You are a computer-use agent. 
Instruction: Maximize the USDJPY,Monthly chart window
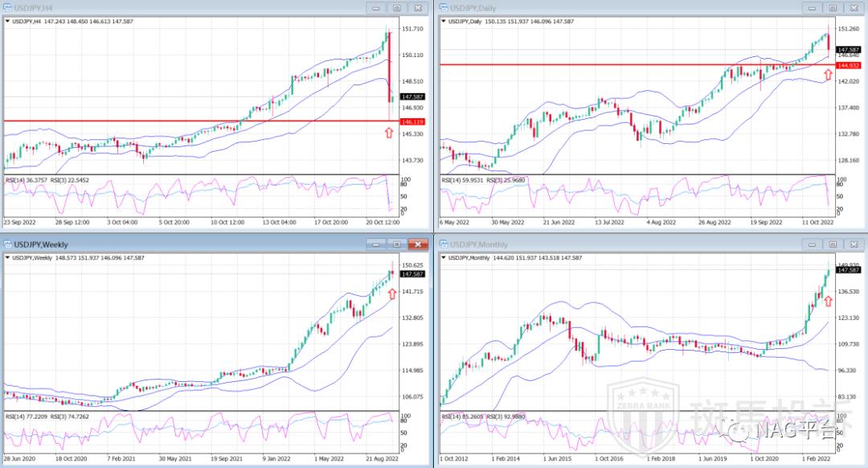click(832, 244)
